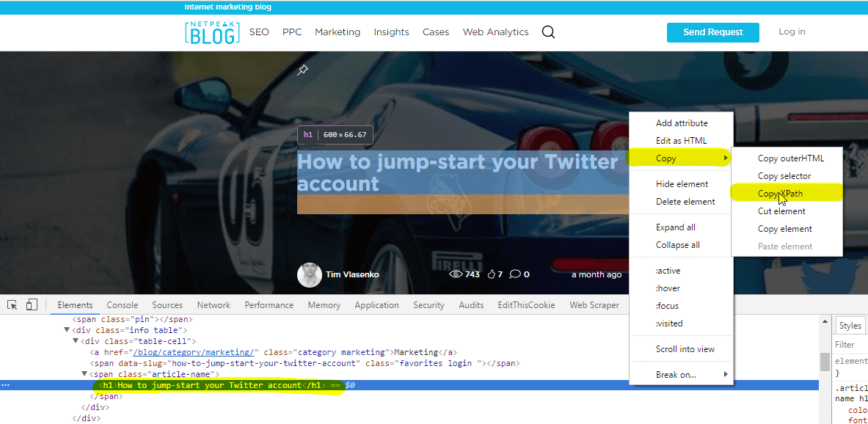Click Tim Vlasenko's author avatar
The width and height of the screenshot is (868, 424).
pos(310,275)
